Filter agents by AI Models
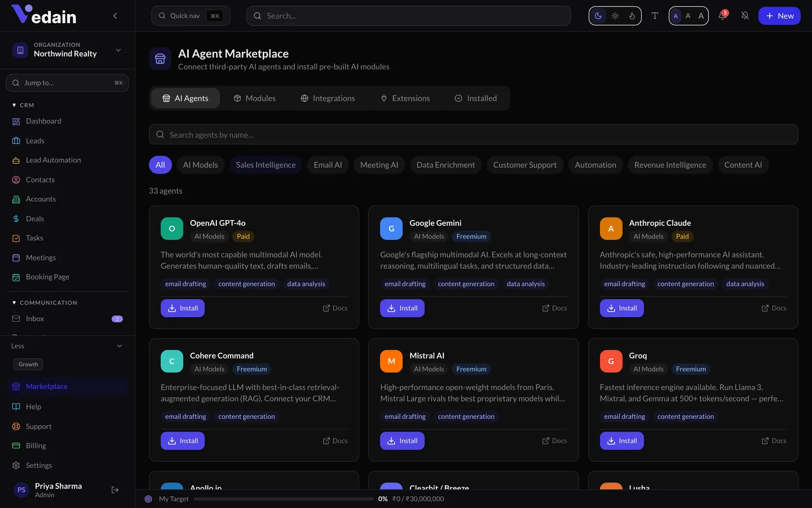The width and height of the screenshot is (812, 508). point(200,165)
